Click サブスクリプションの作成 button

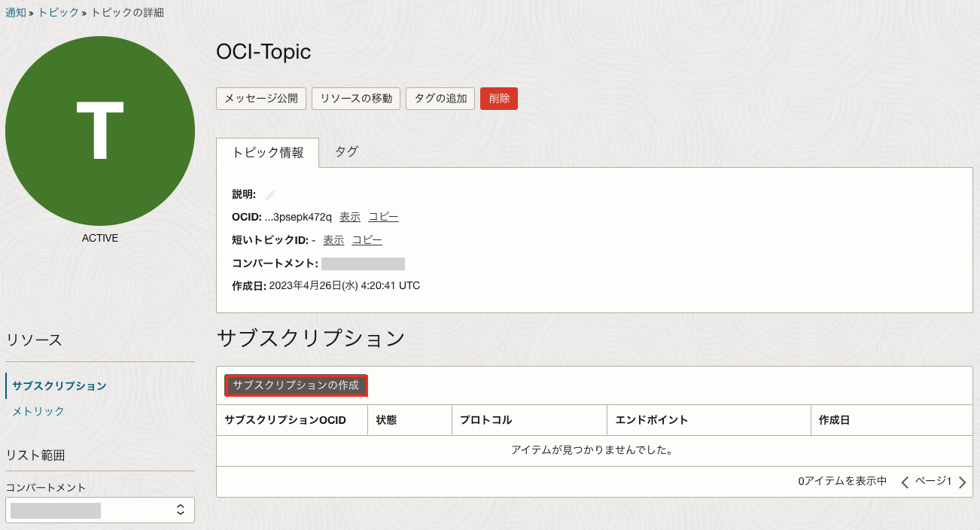[296, 385]
